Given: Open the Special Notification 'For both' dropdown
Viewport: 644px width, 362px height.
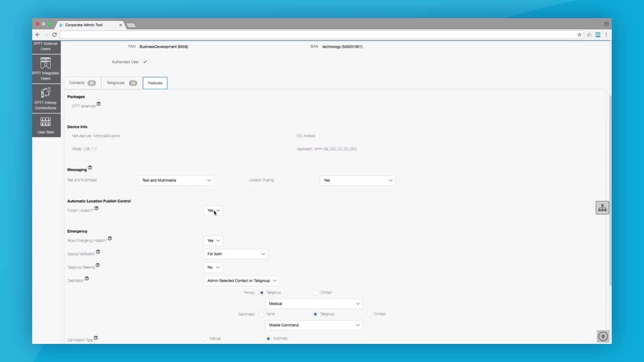Looking at the screenshot, I should point(235,254).
